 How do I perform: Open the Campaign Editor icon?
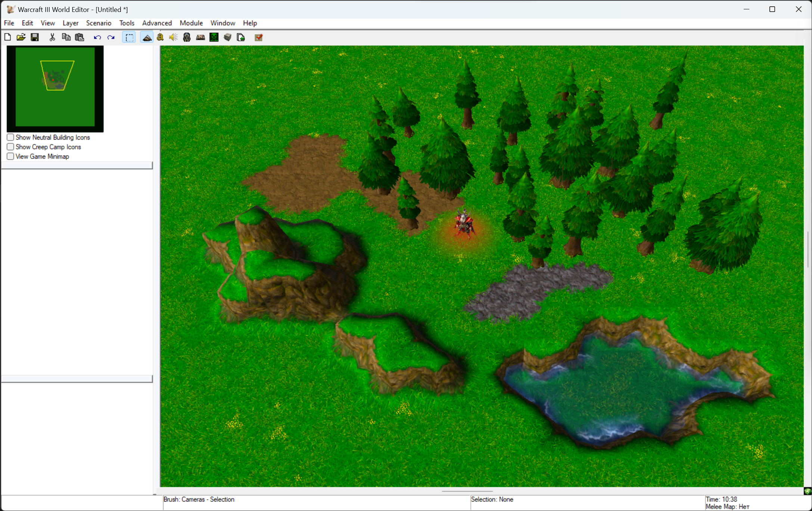pyautogui.click(x=200, y=37)
